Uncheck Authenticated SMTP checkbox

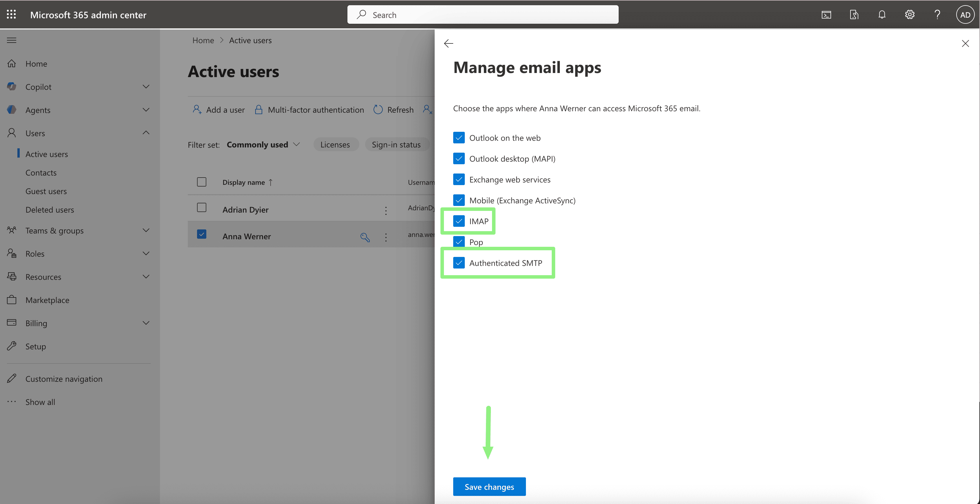[459, 263]
